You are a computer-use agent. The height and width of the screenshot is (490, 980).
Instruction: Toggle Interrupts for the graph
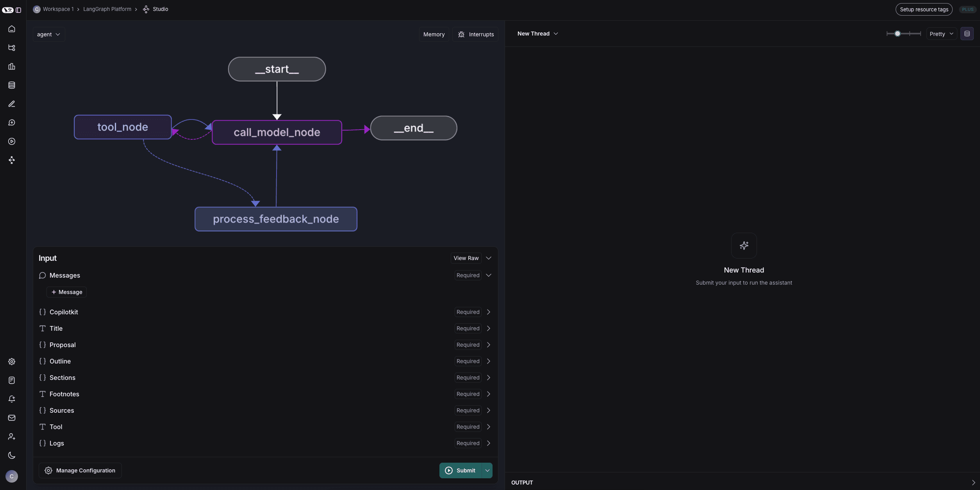click(475, 34)
